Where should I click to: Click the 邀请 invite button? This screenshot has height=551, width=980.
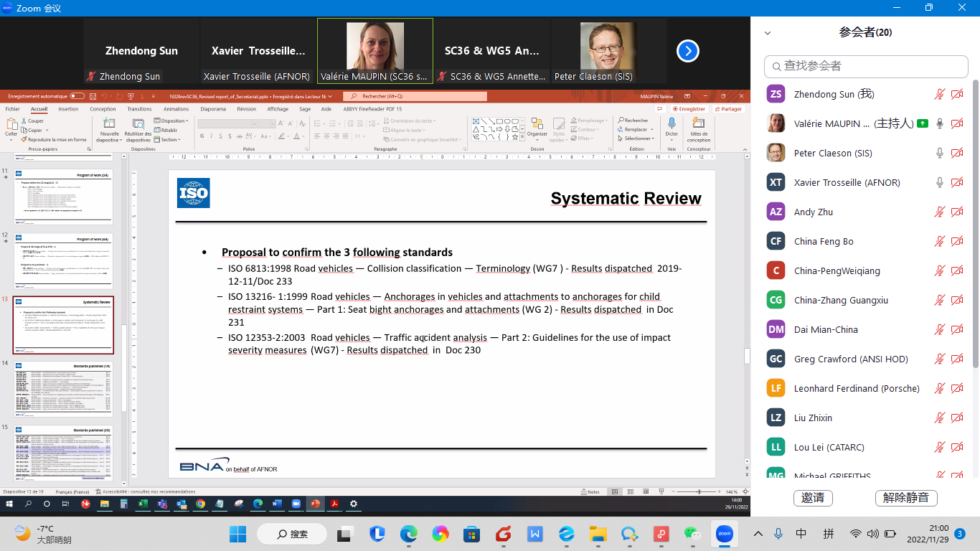[x=812, y=497]
